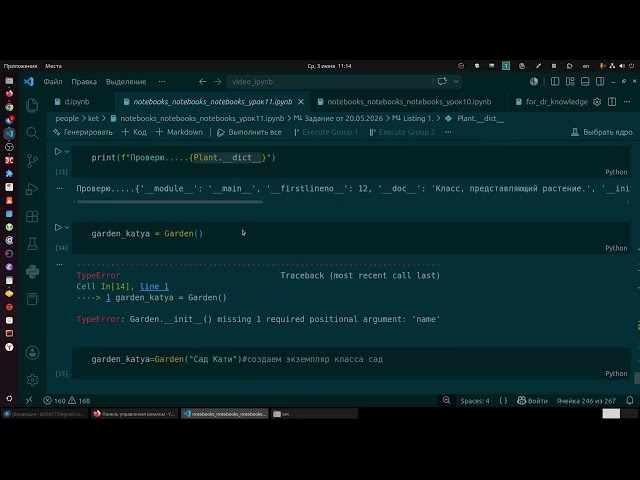
Task: Open the Места menu in top panel
Action: tap(53, 66)
